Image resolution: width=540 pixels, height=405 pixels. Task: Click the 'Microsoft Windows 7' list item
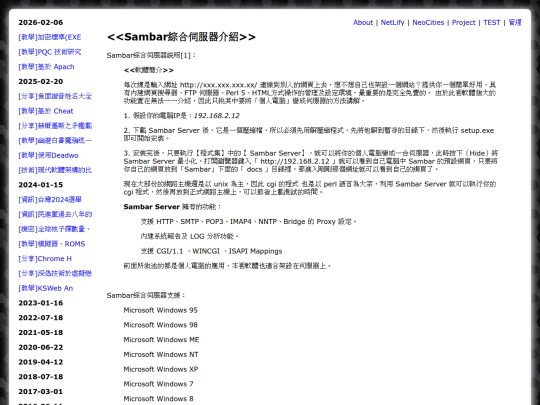click(158, 384)
